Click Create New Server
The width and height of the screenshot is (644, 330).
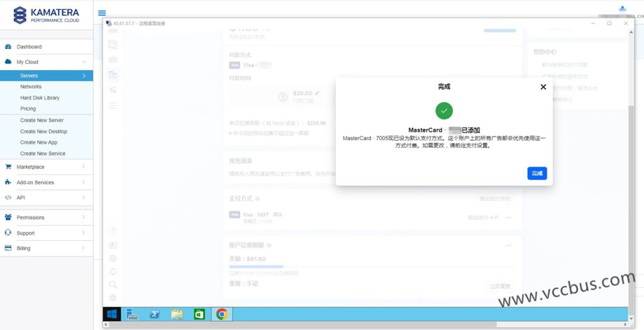tap(42, 120)
